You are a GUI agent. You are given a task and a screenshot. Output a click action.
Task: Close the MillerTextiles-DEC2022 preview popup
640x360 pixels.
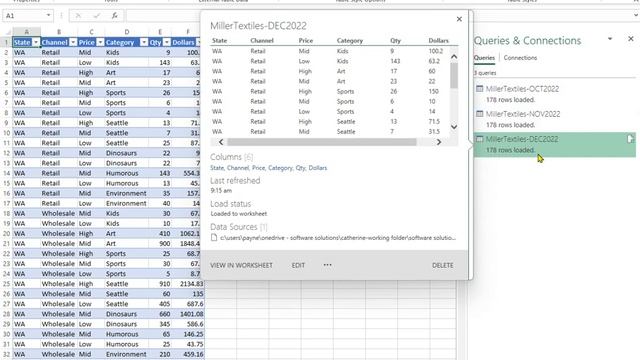459,19
